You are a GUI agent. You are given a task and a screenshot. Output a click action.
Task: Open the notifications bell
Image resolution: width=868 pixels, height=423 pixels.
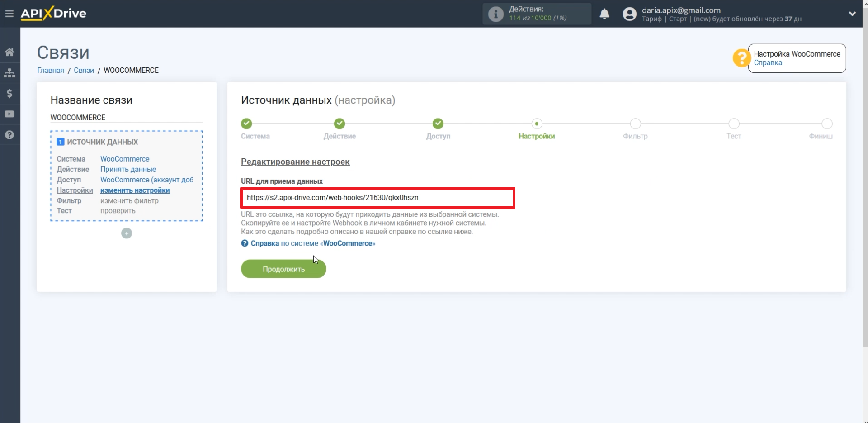coord(604,14)
